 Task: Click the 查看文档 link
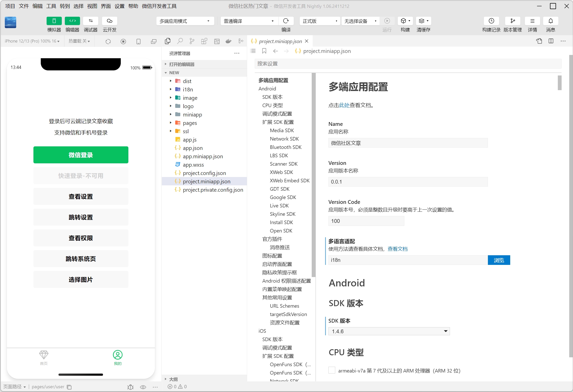click(398, 249)
